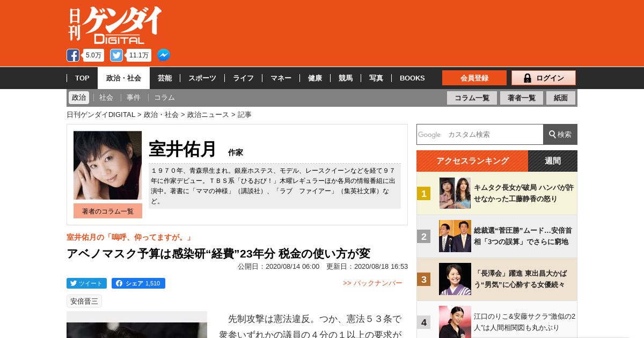Select the 事件 sub-category

tap(134, 98)
